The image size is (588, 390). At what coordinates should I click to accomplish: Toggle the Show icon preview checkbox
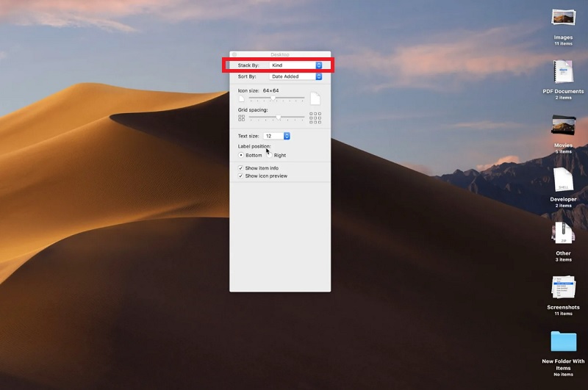tap(240, 176)
